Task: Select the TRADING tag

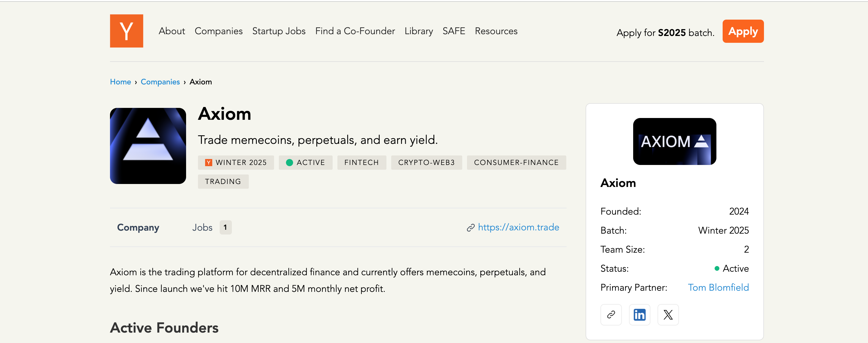Action: [x=223, y=182]
